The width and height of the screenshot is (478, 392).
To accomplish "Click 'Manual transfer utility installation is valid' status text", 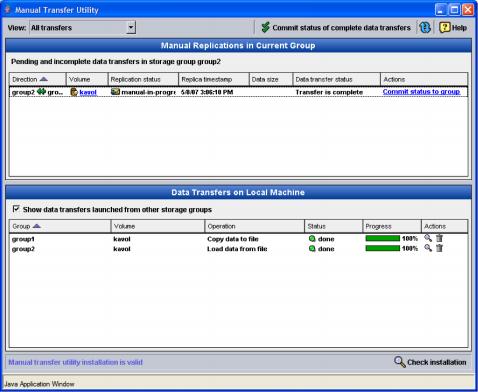I will click(75, 362).
